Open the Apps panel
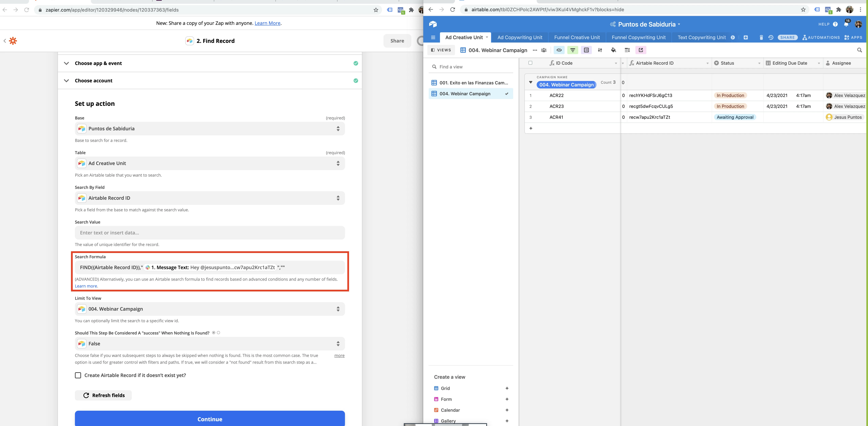868x426 pixels. 853,37
